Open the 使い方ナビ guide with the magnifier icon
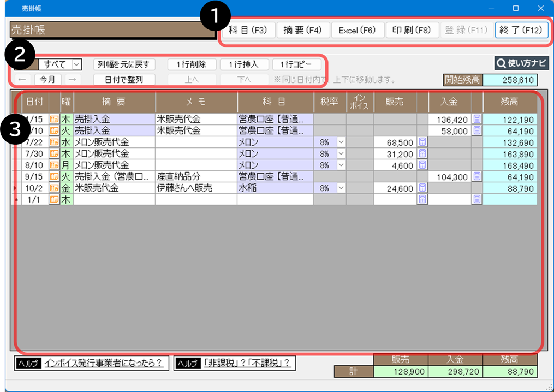This screenshot has width=554, height=392. [521, 63]
